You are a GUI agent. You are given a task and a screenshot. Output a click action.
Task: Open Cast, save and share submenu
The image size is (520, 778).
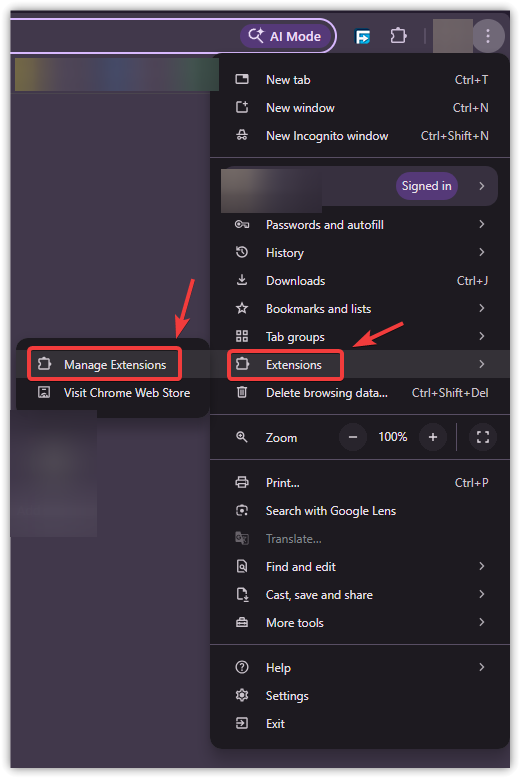coord(360,594)
